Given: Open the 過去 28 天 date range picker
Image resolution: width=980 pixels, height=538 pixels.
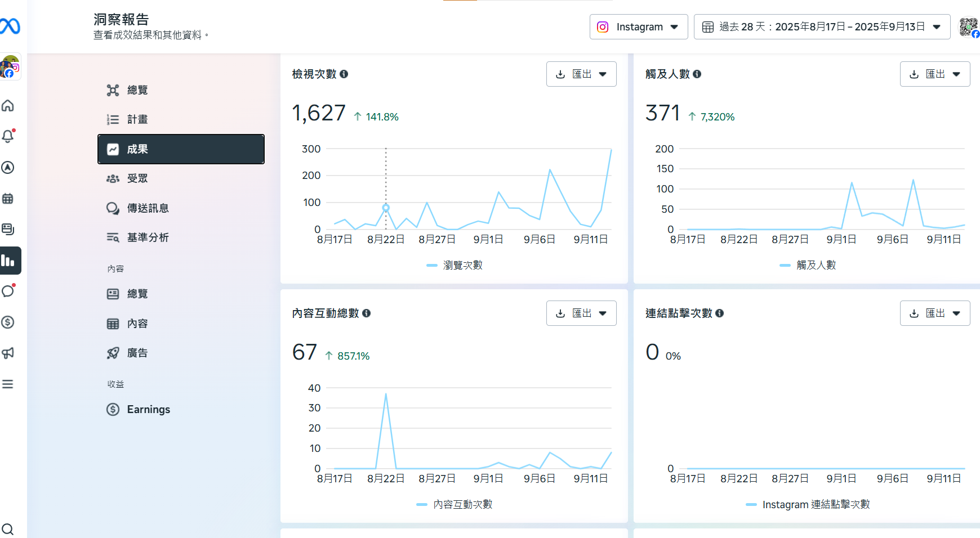Looking at the screenshot, I should (822, 27).
